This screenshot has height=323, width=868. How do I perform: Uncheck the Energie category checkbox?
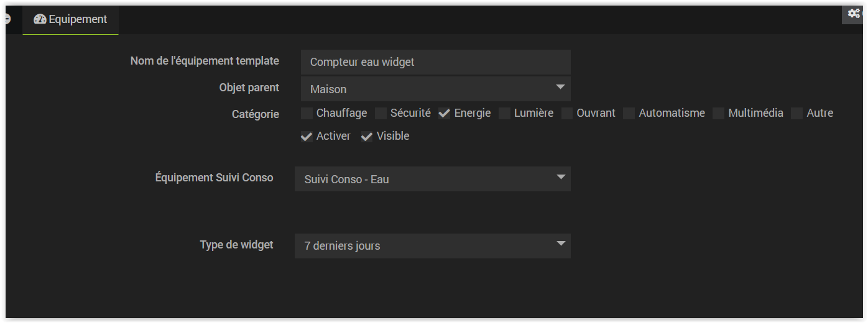[x=445, y=113]
